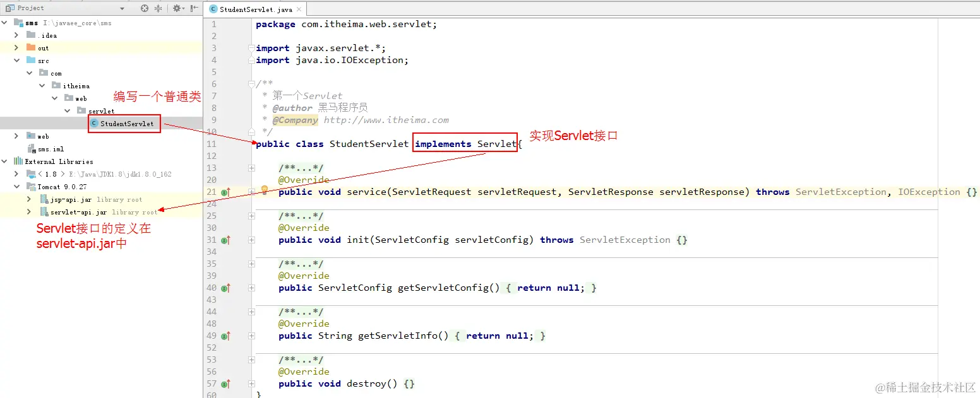The image size is (980, 398).
Task: Expand the folded Javadoc at line 13
Action: (x=251, y=168)
